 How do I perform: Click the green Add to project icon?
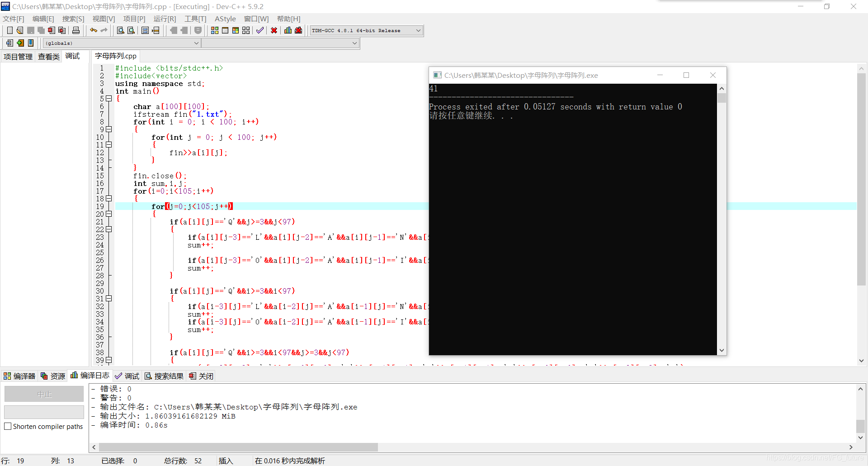20,43
